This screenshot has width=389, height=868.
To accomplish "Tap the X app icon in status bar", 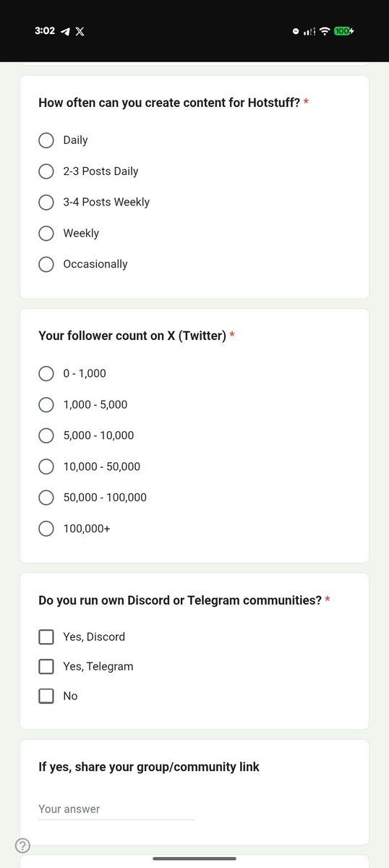I will coord(80,32).
